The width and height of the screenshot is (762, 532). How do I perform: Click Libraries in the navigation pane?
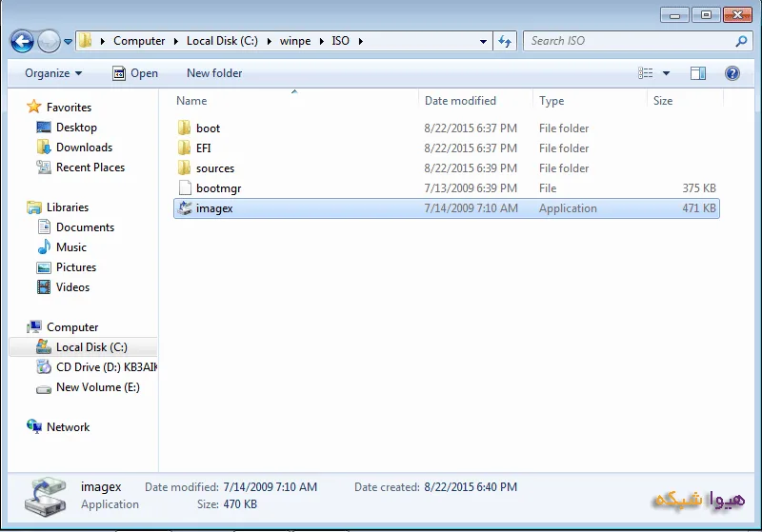click(68, 207)
